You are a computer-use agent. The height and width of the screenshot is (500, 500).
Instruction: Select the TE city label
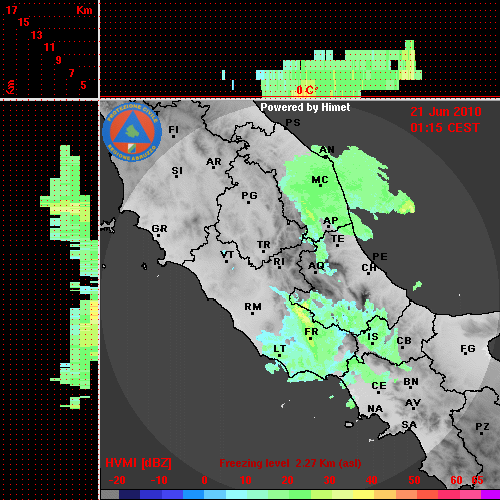tap(338, 239)
